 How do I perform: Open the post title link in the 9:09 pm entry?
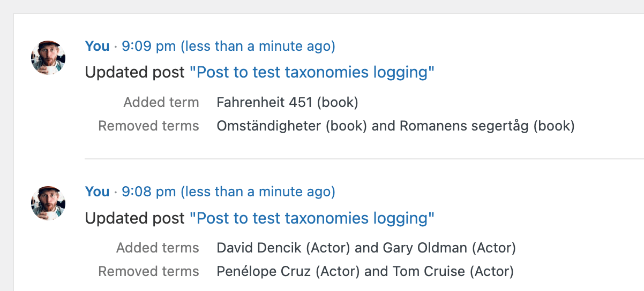click(x=312, y=72)
